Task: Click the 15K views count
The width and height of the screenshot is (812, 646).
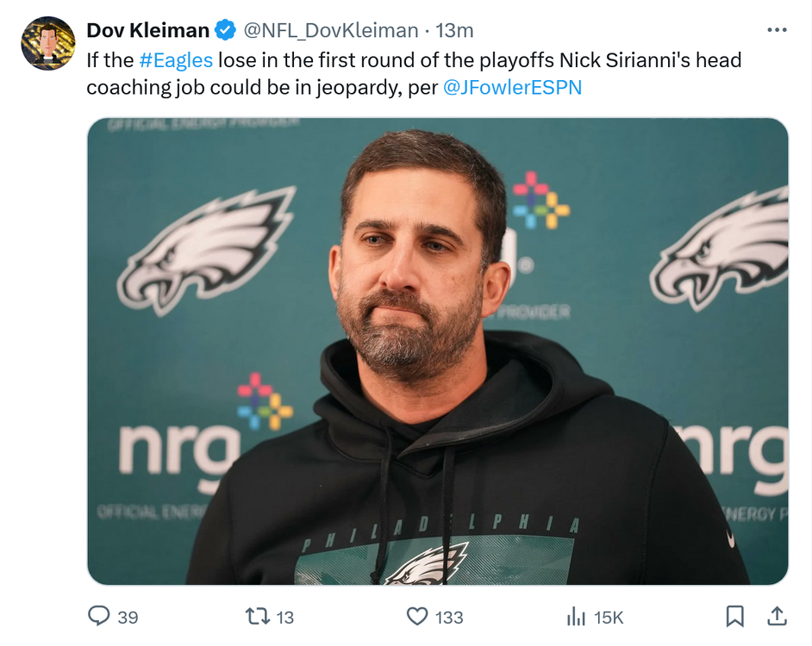Action: [x=609, y=617]
